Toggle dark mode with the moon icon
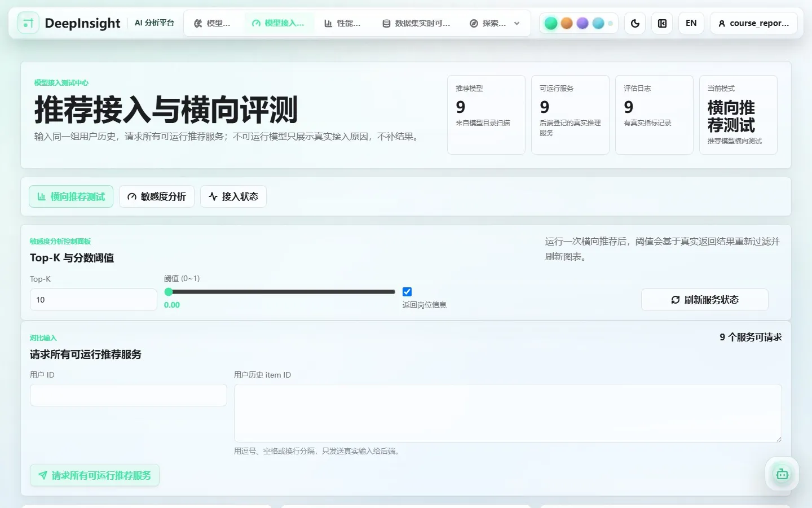 point(635,23)
